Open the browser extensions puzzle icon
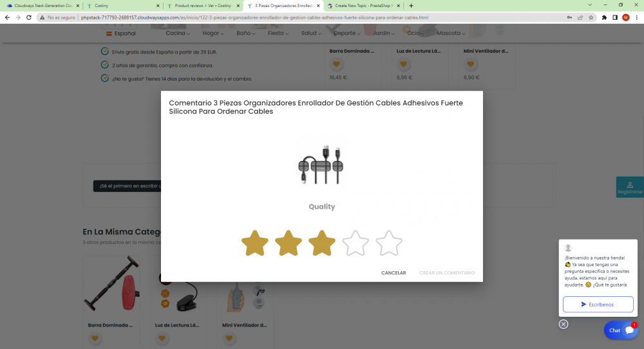The height and width of the screenshot is (349, 644). click(x=604, y=17)
